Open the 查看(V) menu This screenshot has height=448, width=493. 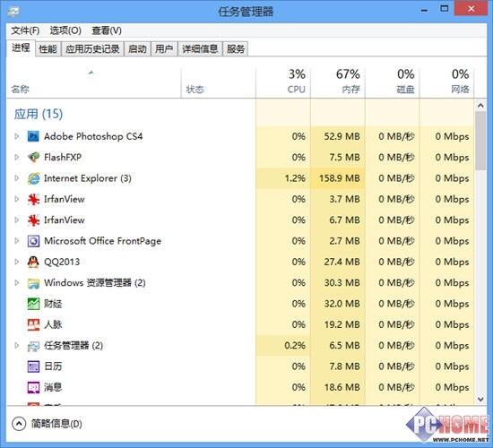[107, 30]
